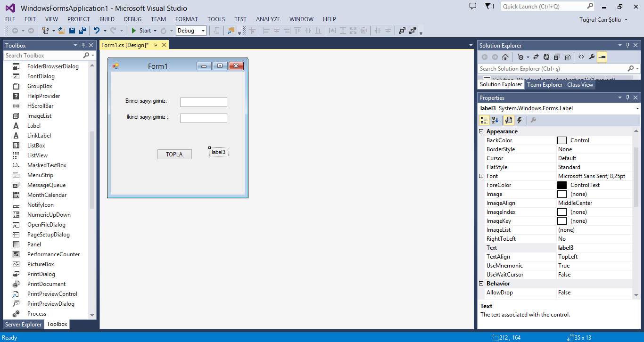This screenshot has width=644, height=342.
Task: Click the second textbox on Form1
Action: [x=204, y=118]
